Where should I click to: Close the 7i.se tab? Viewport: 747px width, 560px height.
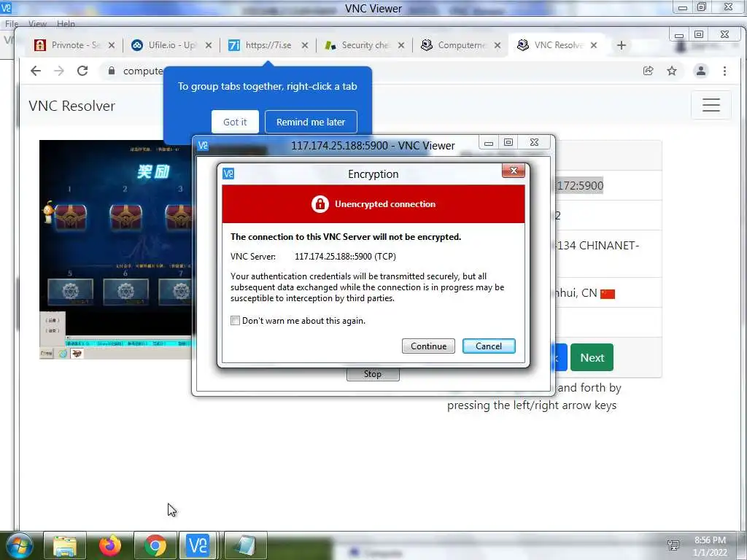pyautogui.click(x=305, y=45)
